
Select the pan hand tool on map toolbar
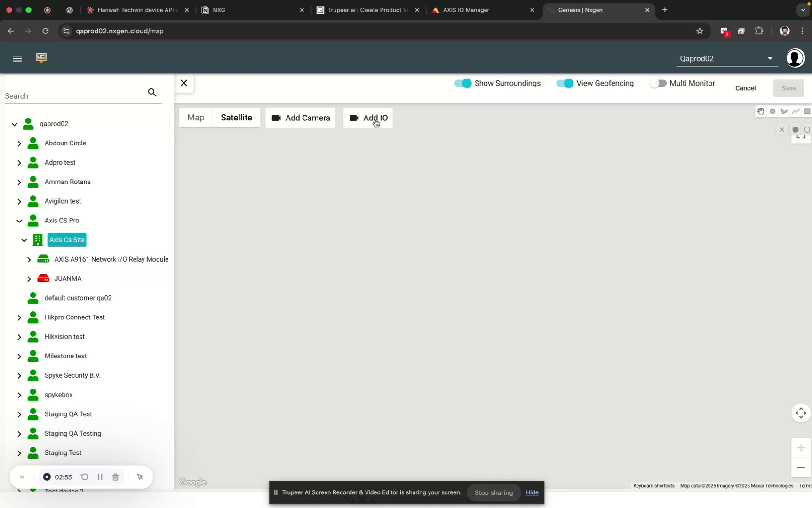761,111
